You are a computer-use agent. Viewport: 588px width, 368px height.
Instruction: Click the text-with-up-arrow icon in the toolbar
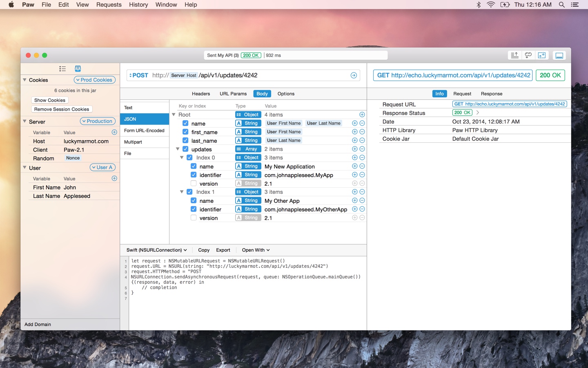pyautogui.click(x=514, y=55)
